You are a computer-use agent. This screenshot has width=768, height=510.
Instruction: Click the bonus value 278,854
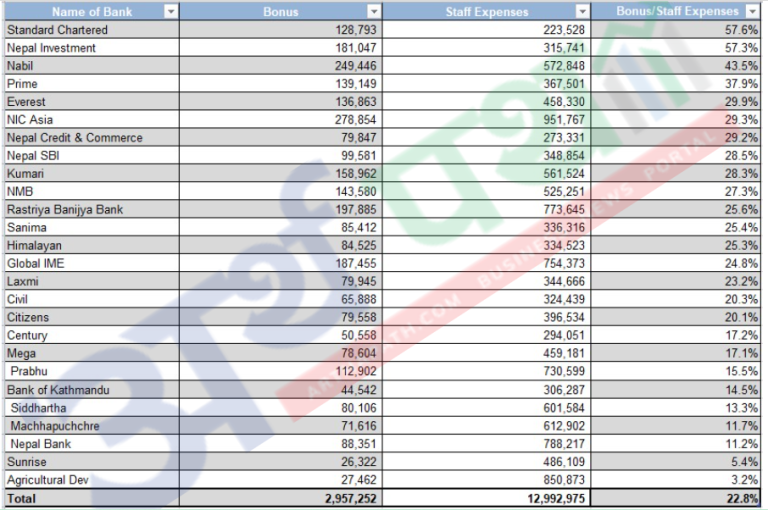point(281,120)
